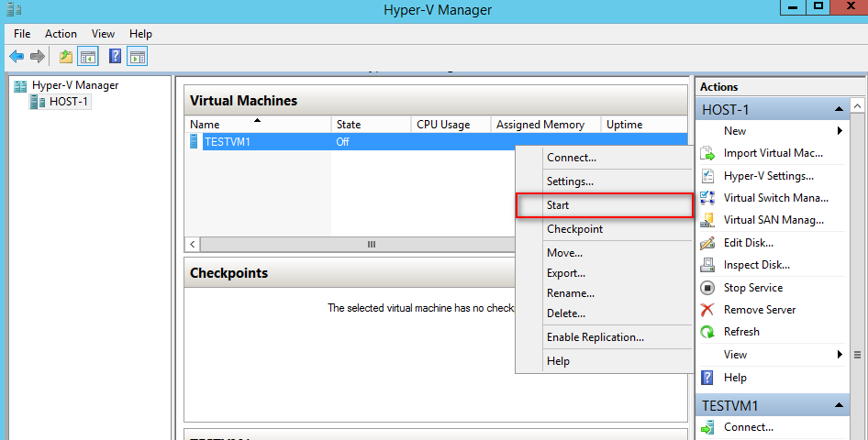Click the Virtual Switch Manager icon
The height and width of the screenshot is (440, 868).
tap(707, 198)
